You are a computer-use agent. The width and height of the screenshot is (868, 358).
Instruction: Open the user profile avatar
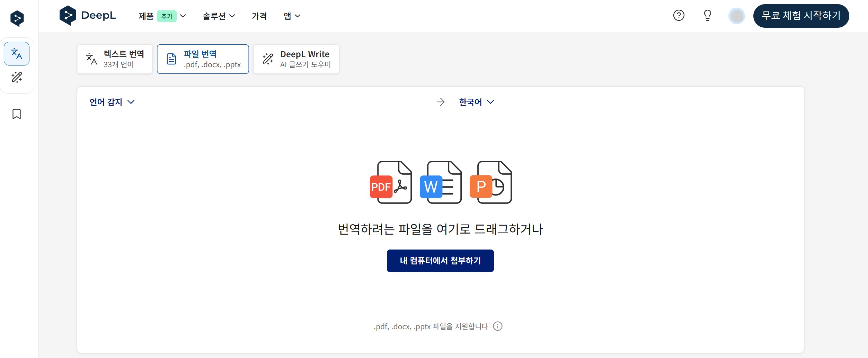(736, 16)
